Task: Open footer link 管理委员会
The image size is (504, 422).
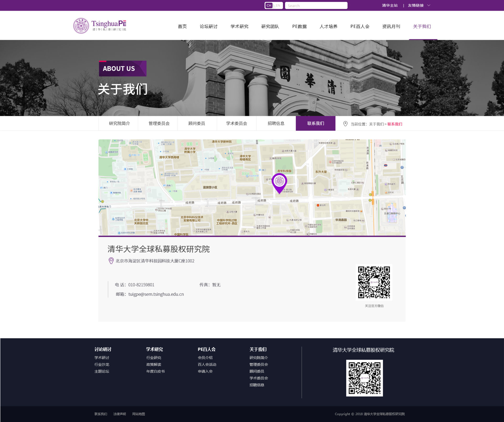Action: tap(259, 365)
